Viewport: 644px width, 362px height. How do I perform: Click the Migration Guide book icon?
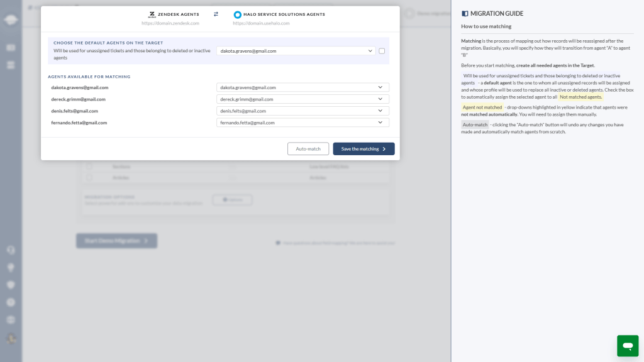coord(465,14)
